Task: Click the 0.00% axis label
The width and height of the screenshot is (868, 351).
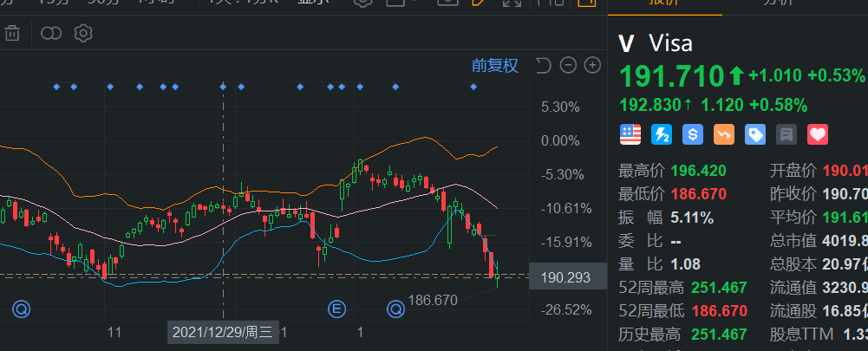Action: (560, 140)
